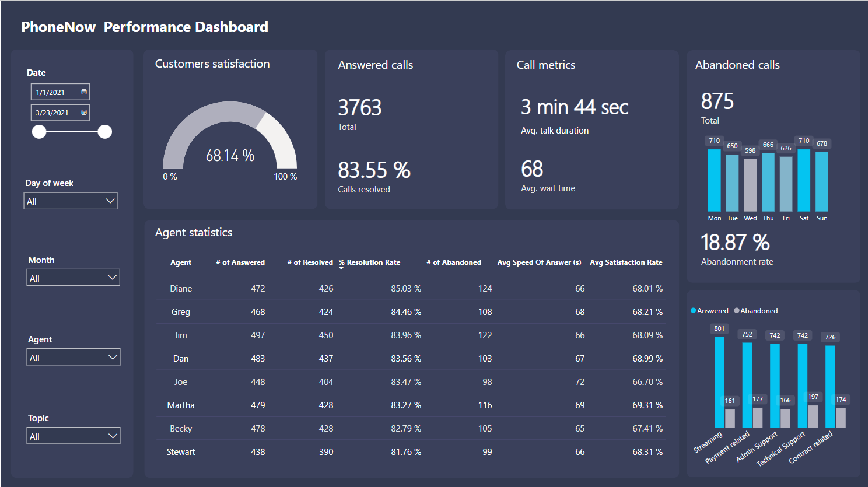Click the % Resolution Rate column header
This screenshot has height=487, width=868.
pos(370,262)
